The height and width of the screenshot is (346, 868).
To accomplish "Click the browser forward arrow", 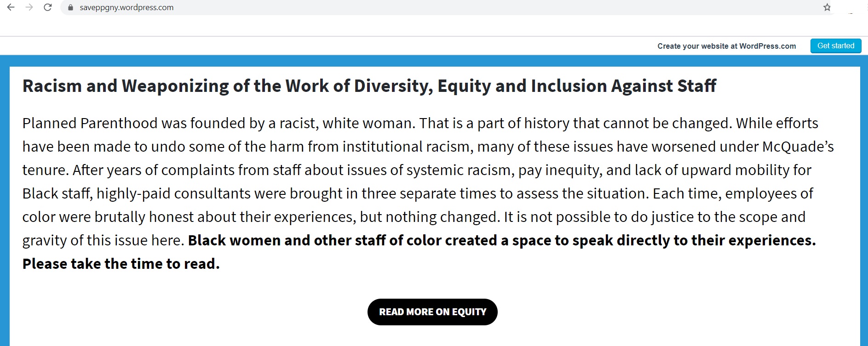I will tap(29, 7).
